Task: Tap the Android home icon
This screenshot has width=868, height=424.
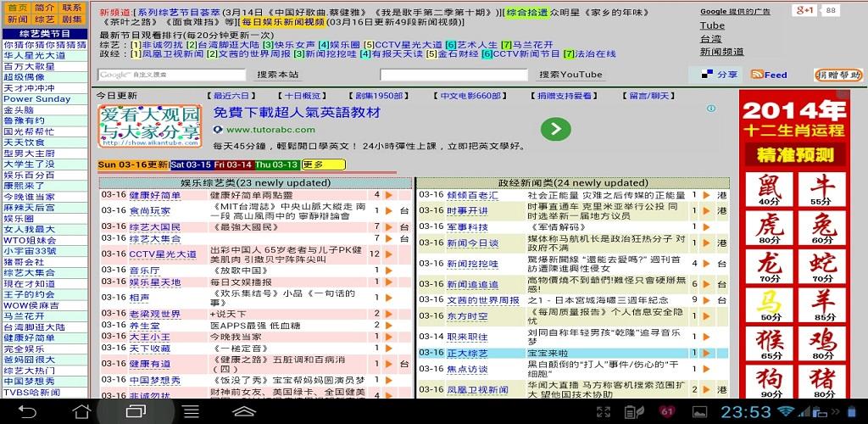Action: (82, 411)
